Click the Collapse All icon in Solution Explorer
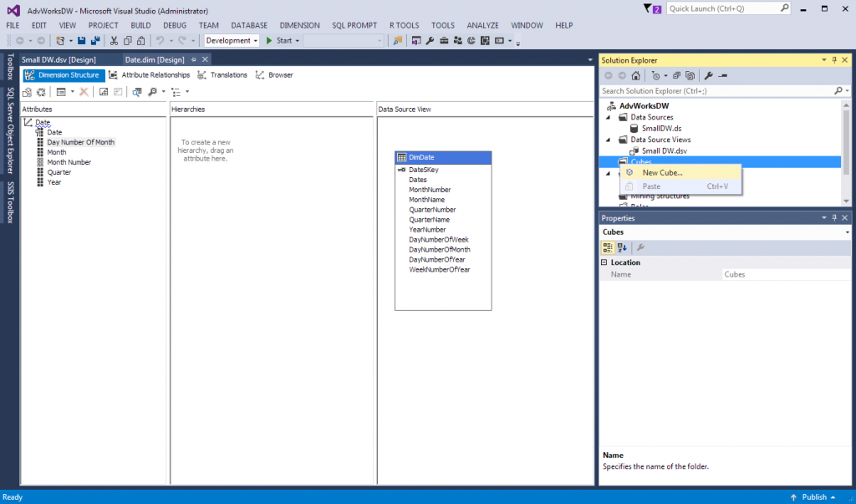 click(x=676, y=76)
